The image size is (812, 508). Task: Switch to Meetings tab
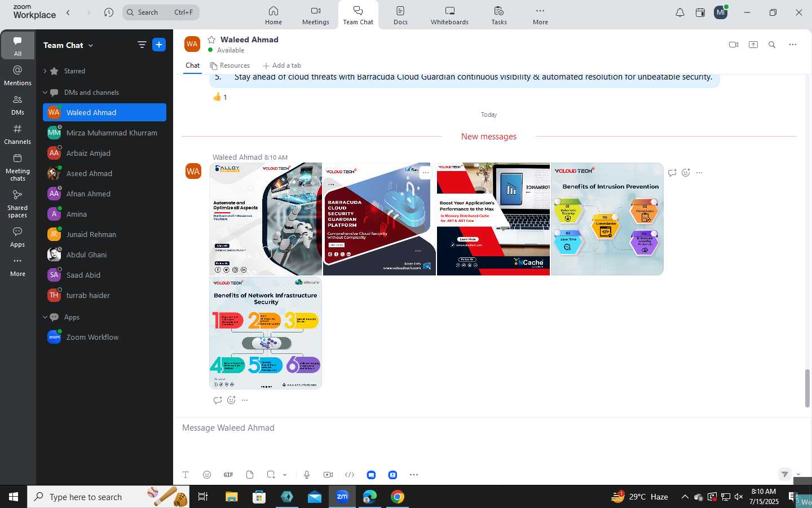tap(316, 15)
